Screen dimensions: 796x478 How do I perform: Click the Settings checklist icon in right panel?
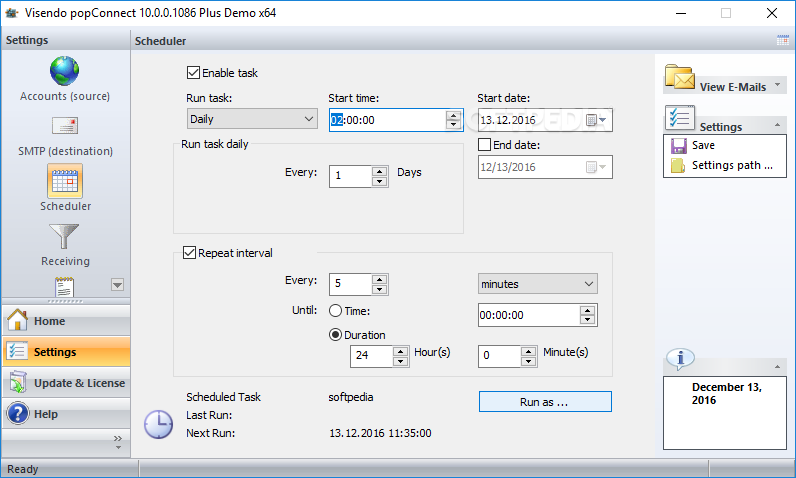[x=680, y=118]
